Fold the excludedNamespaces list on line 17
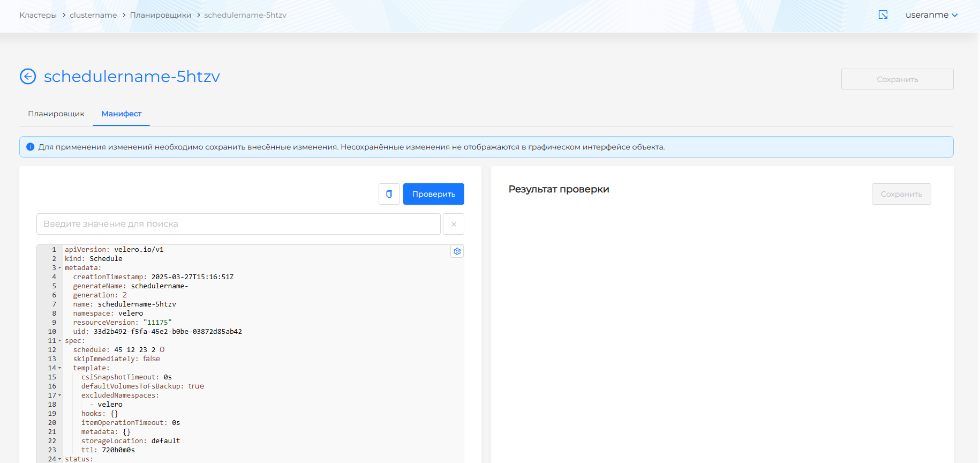 pos(59,395)
